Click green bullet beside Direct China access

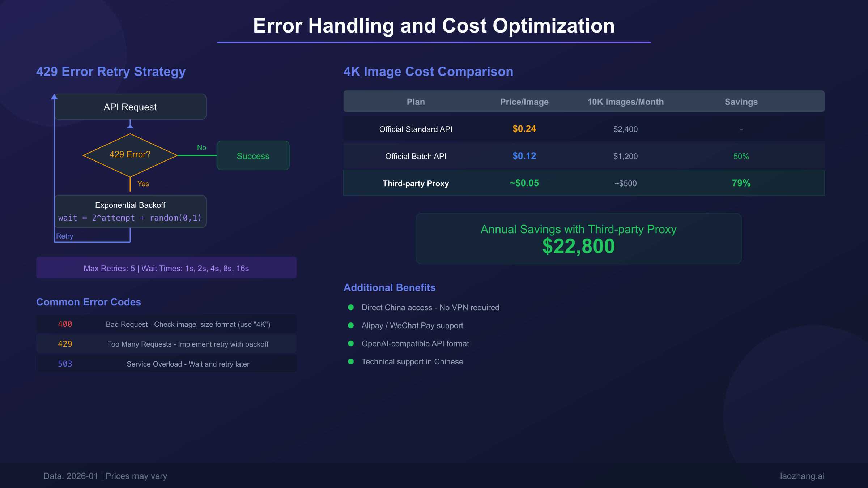350,307
